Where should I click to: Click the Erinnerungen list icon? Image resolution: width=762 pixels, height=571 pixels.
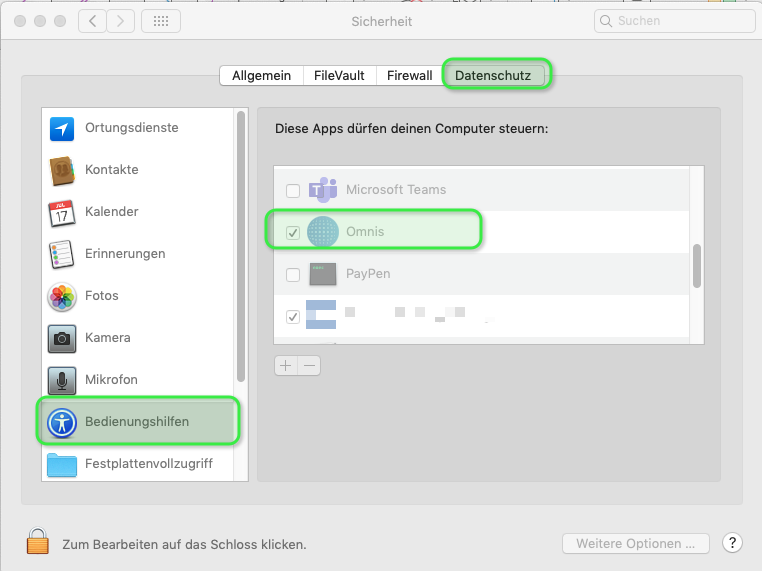tap(62, 255)
